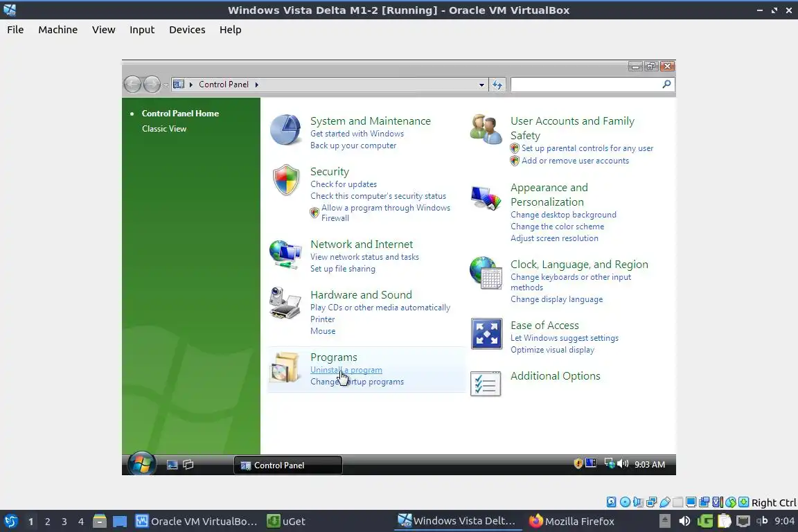Screen dimensions: 798x532
Task: Click the Vista volume speaker tray icon
Action: [x=623, y=463]
